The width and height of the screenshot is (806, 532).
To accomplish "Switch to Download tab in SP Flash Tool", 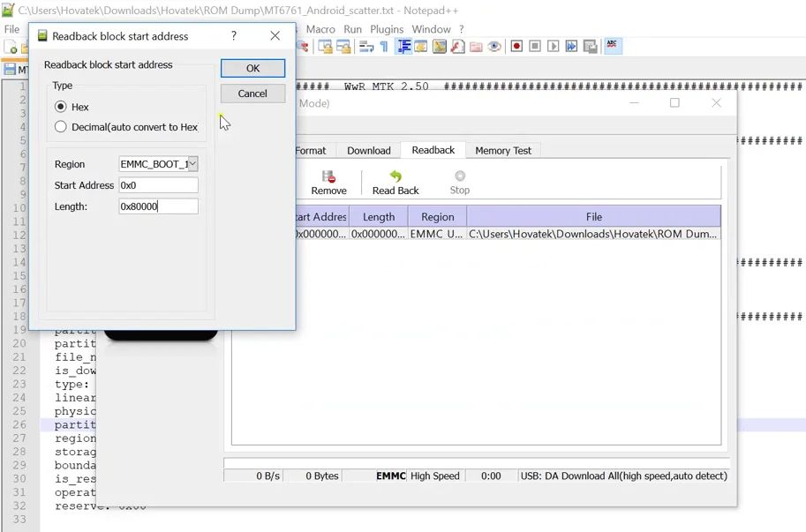I will click(368, 151).
